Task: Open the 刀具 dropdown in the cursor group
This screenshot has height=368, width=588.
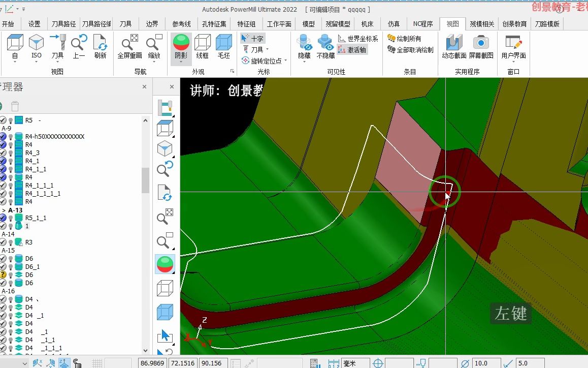Action: [x=268, y=49]
